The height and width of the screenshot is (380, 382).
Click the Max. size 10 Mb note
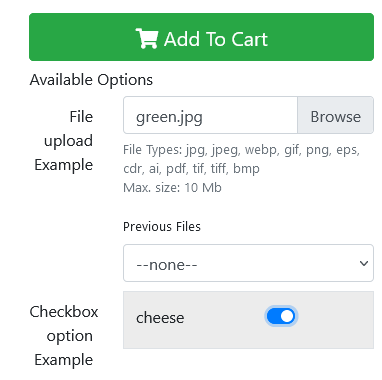(x=172, y=188)
